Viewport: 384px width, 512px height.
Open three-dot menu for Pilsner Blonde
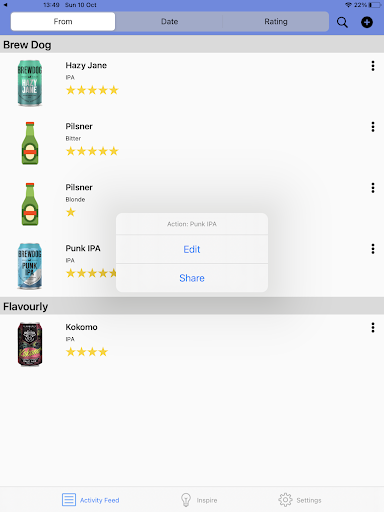(x=373, y=188)
